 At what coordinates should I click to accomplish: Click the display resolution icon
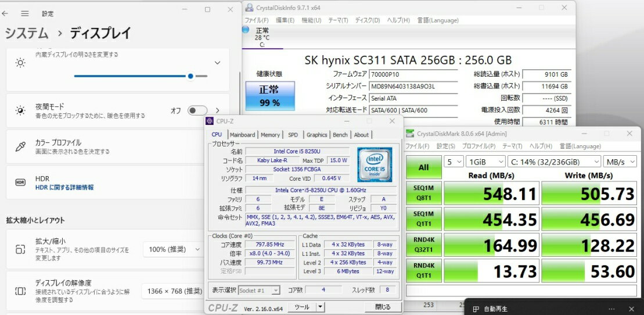20,291
